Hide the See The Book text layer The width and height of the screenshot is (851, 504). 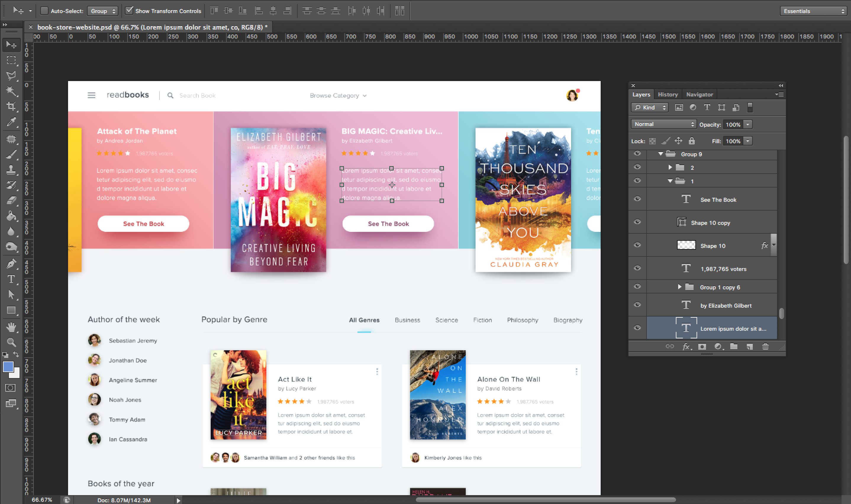(637, 199)
